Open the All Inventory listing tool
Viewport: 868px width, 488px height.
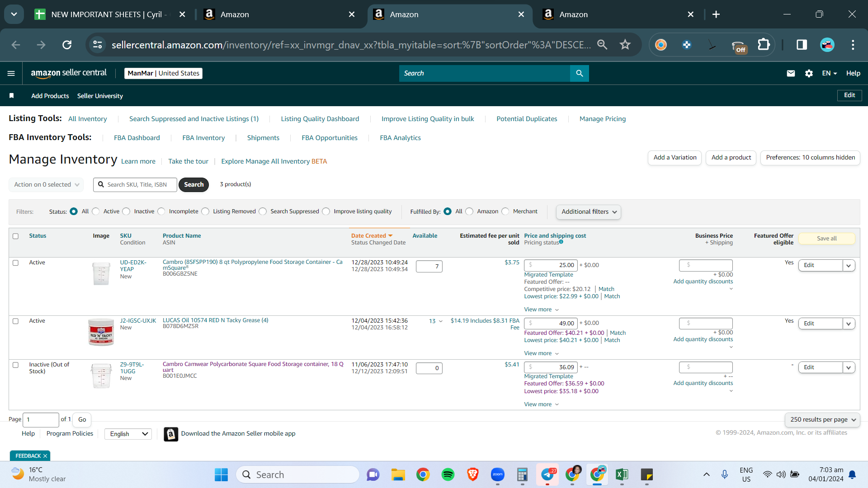point(88,119)
